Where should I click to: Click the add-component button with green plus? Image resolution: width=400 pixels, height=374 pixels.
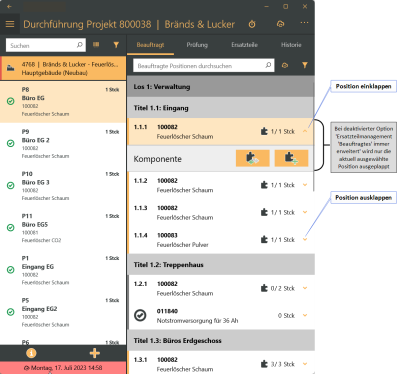(291, 158)
